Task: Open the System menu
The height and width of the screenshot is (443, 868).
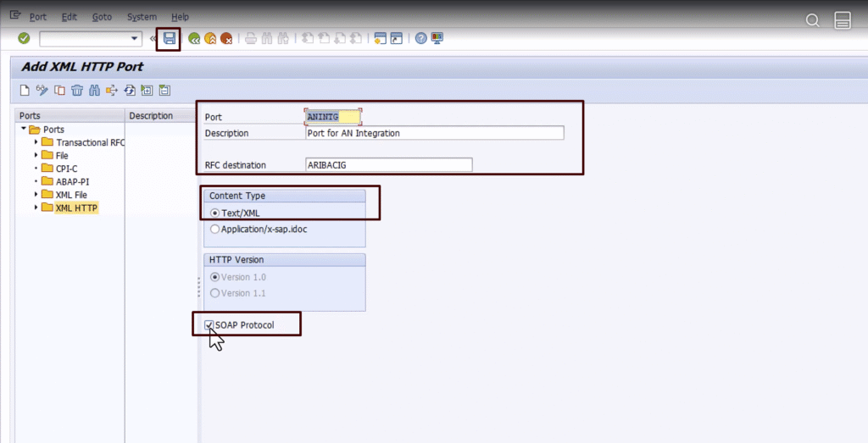Action: tap(142, 17)
